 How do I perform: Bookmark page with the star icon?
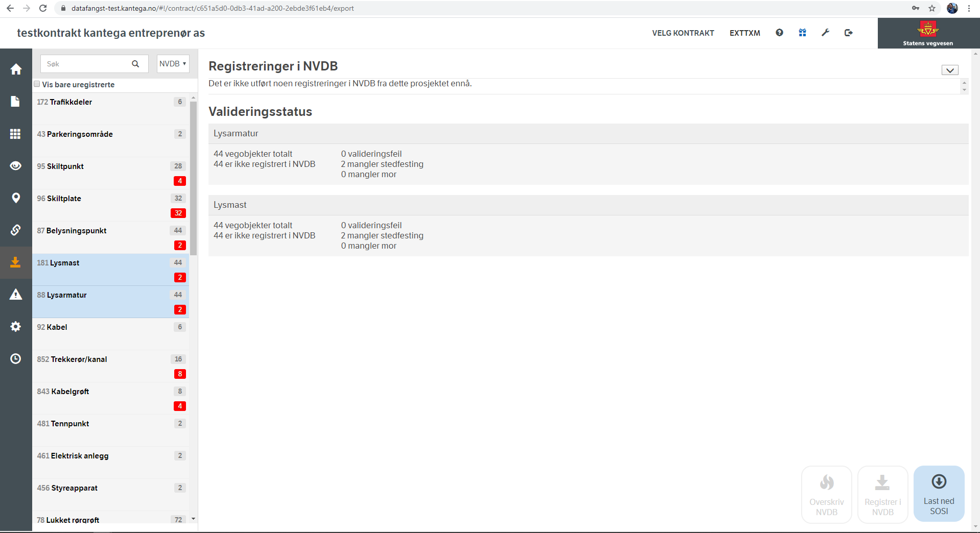tap(932, 8)
